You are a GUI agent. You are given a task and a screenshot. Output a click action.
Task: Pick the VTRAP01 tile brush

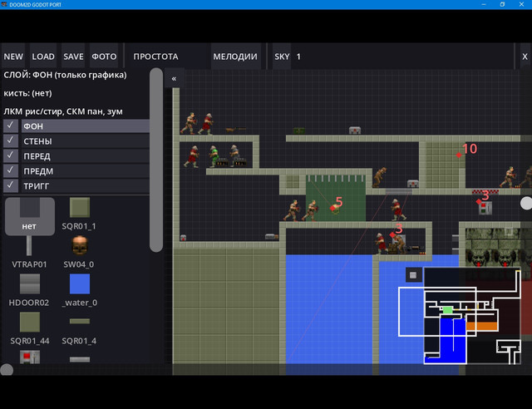point(29,252)
